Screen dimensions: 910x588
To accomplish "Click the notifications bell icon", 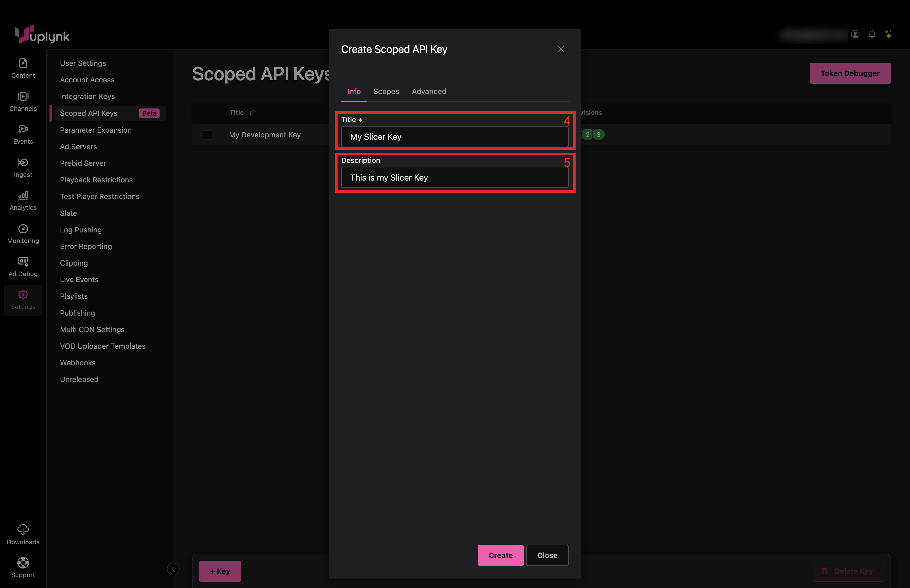I will click(872, 34).
